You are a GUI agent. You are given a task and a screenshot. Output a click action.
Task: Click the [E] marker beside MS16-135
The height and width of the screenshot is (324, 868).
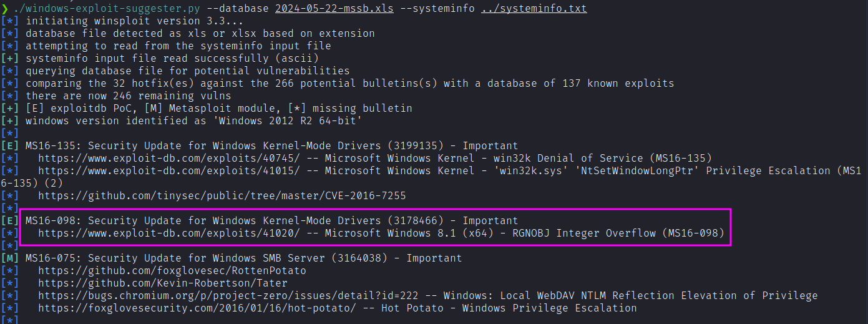pos(10,145)
